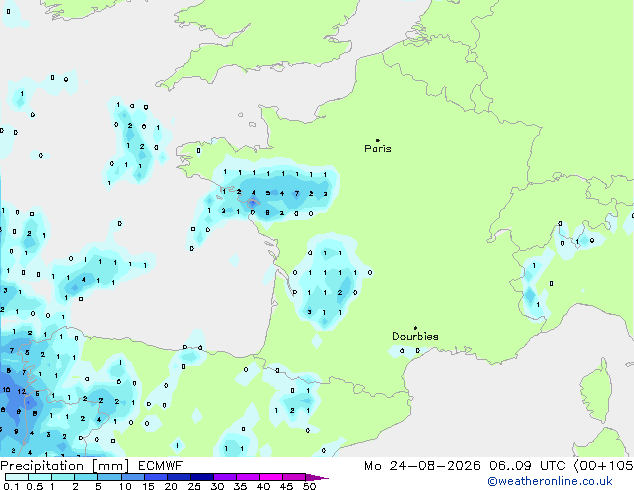Viewport: 634px width, 490px height.
Task: Click the 40 legend scale label
Action: [x=263, y=486]
